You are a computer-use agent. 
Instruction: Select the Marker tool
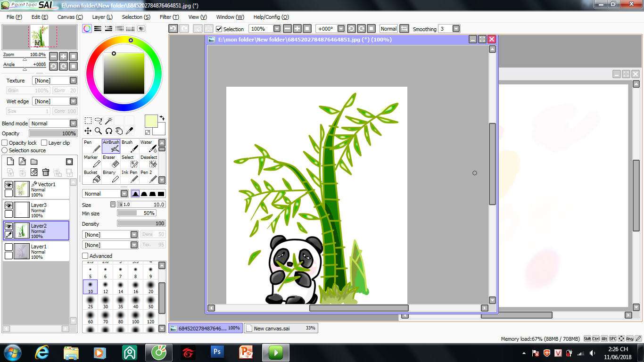[x=92, y=161]
